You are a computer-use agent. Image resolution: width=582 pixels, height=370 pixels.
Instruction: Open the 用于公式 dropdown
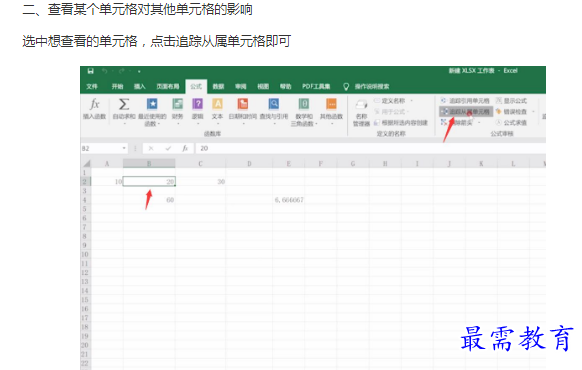click(x=392, y=112)
